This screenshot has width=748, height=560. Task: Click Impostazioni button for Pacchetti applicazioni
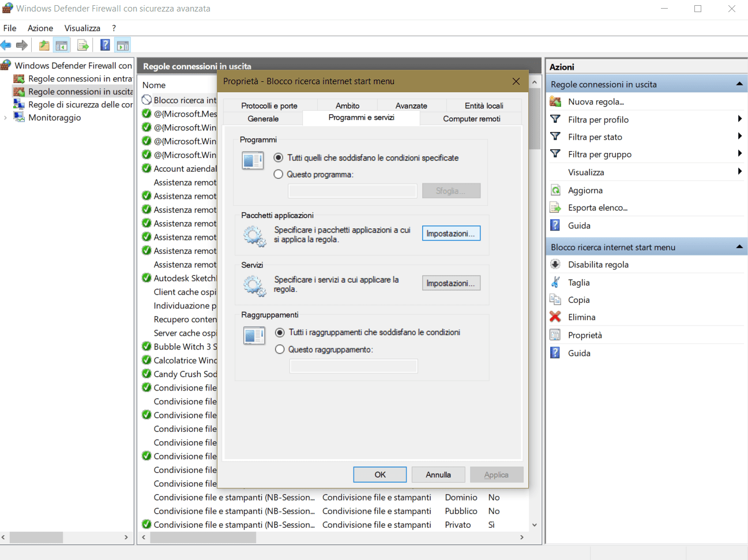coord(451,234)
